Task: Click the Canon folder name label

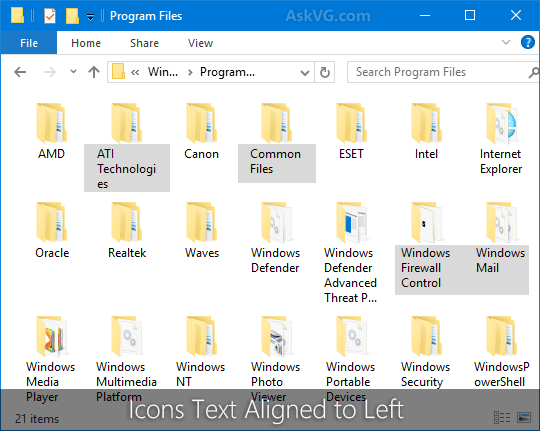Action: [x=201, y=154]
